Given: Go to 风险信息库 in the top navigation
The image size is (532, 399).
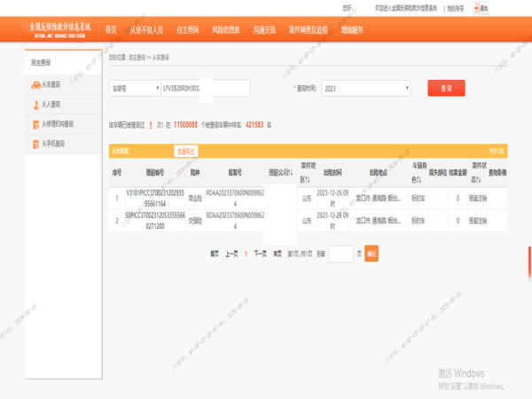Looking at the screenshot, I should pos(225,30).
